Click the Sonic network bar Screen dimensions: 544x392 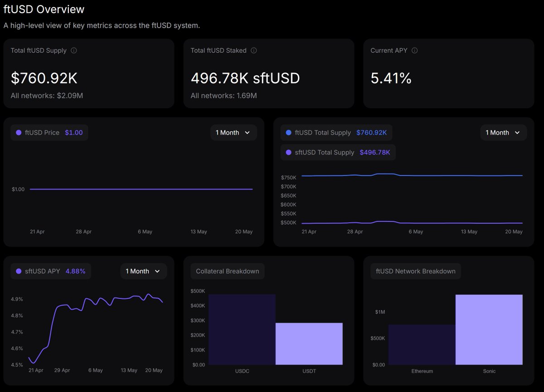(489, 329)
